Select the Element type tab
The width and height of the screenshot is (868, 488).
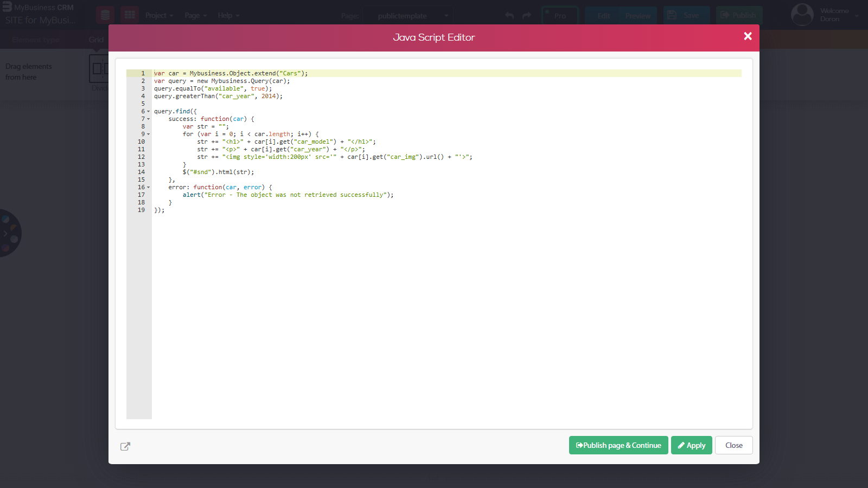coord(36,40)
